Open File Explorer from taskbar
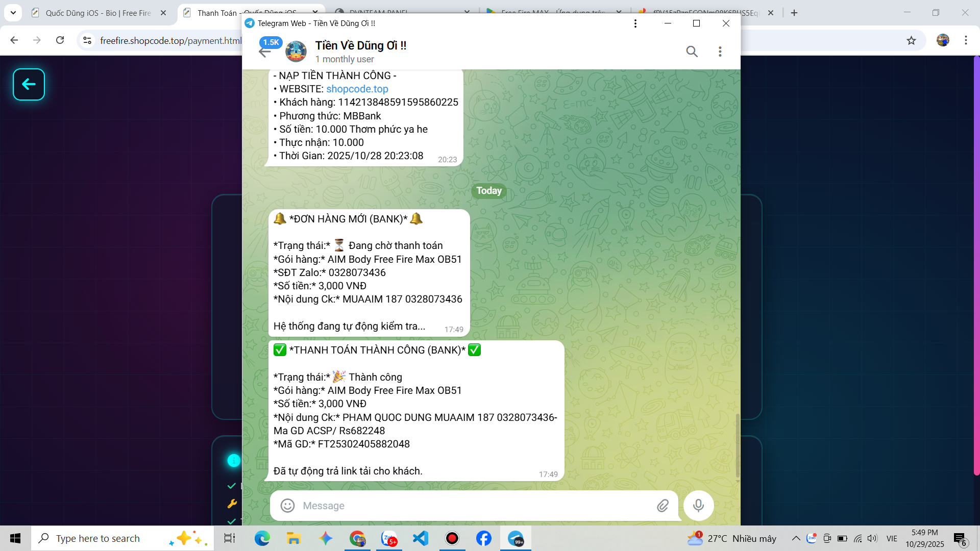This screenshot has width=980, height=551. pos(293,538)
